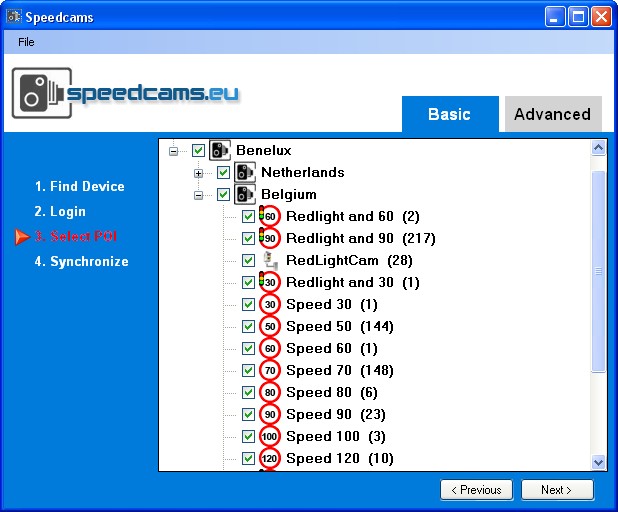Image resolution: width=618 pixels, height=512 pixels.
Task: Click the Previous button
Action: point(476,490)
